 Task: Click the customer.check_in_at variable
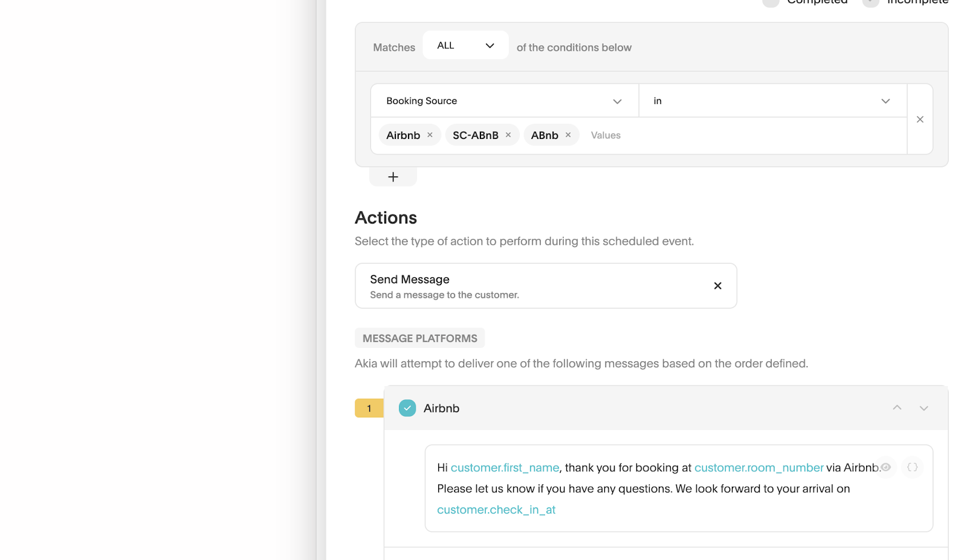[x=496, y=510]
